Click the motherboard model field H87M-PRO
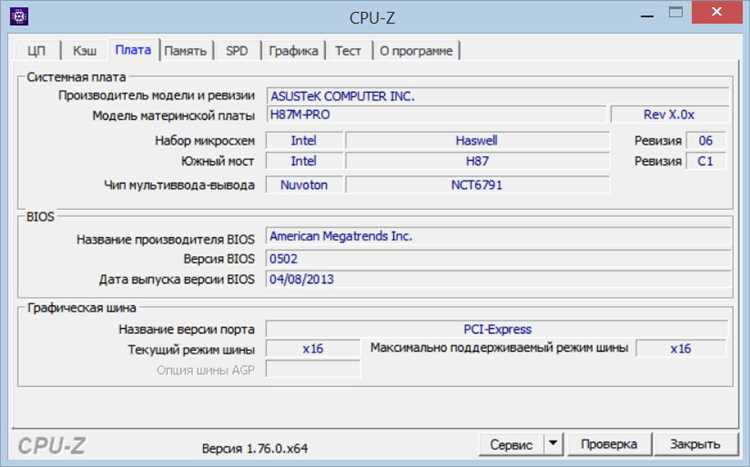 pyautogui.click(x=435, y=114)
